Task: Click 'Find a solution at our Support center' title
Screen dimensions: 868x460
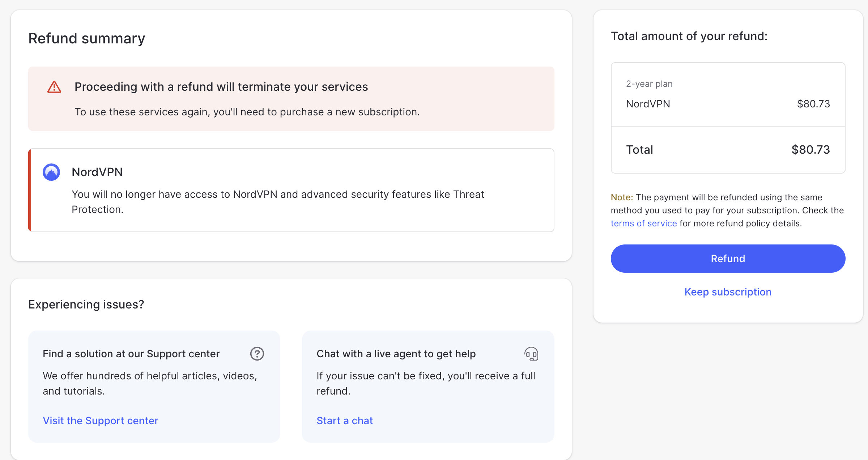Action: coord(131,354)
